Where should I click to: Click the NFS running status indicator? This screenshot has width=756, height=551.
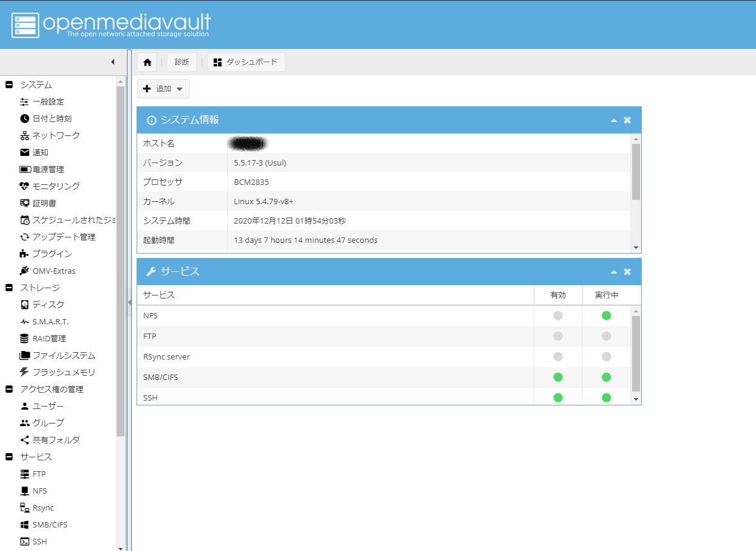click(606, 315)
